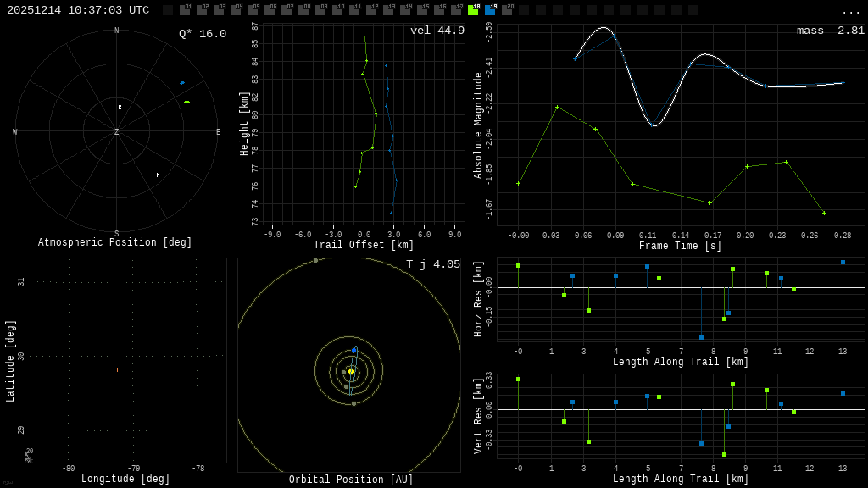
Task: Click the station 05 box
Action: (x=253, y=10)
